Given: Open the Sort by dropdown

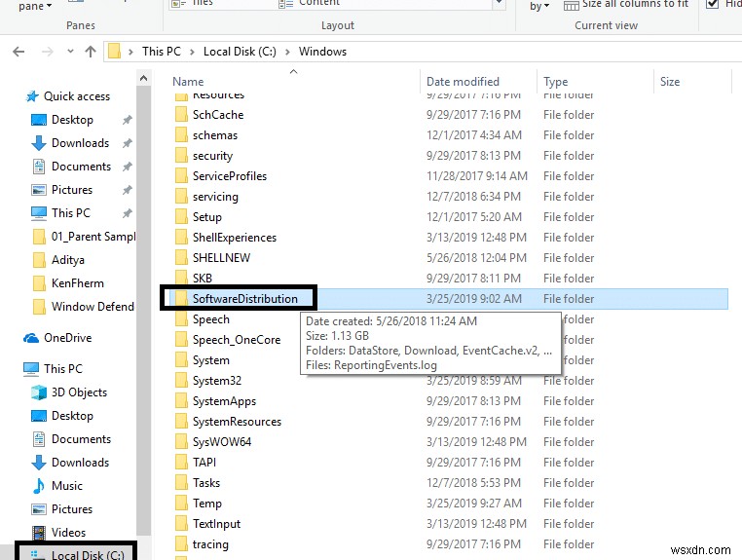Looking at the screenshot, I should click(x=539, y=6).
